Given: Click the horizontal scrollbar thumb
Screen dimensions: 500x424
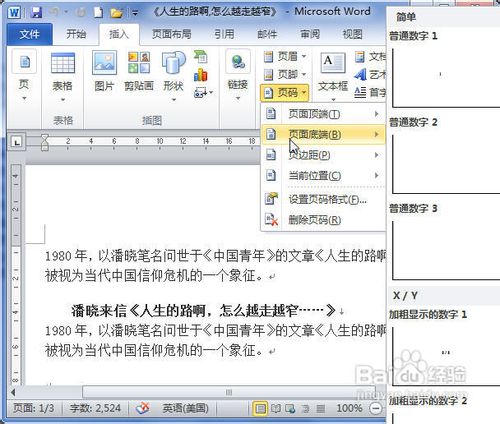Looking at the screenshot, I should (229, 392).
